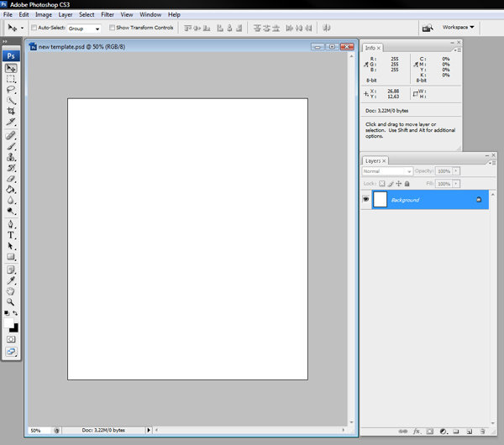This screenshot has height=445, width=504.
Task: Select the Lasso tool
Action: coord(11,90)
